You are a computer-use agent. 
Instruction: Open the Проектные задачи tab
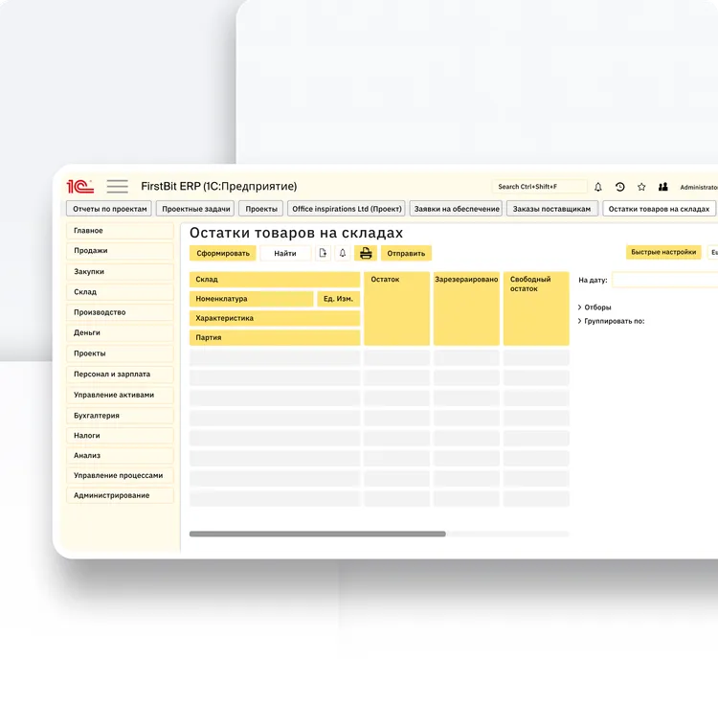tap(196, 209)
